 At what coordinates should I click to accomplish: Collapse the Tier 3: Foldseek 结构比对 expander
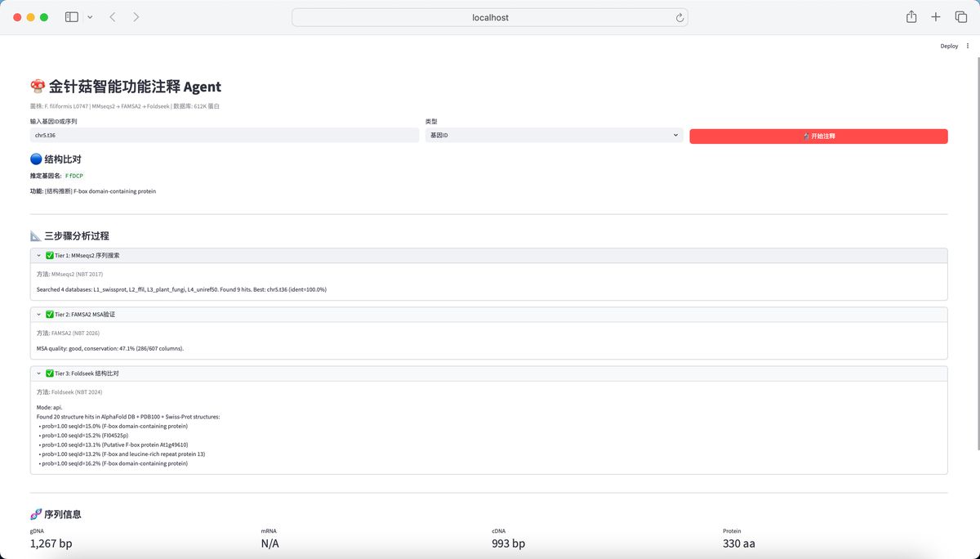488,373
